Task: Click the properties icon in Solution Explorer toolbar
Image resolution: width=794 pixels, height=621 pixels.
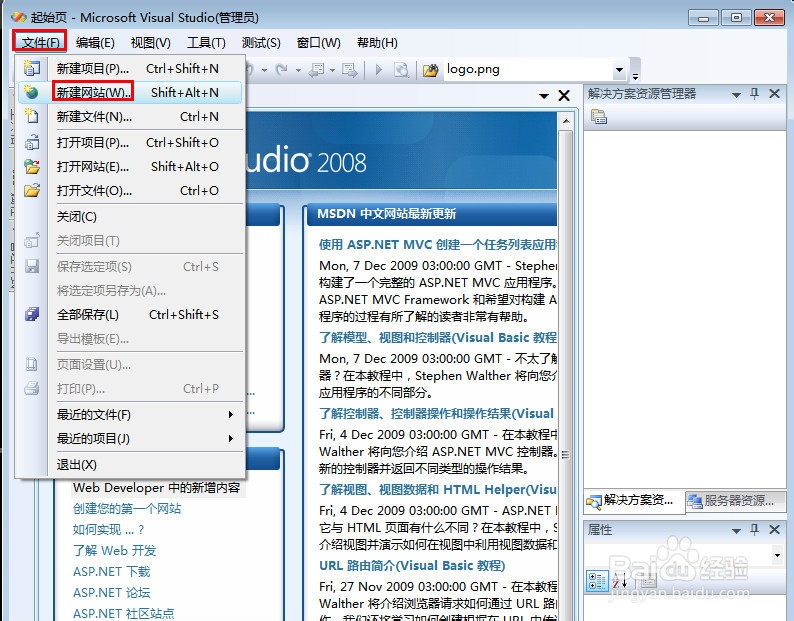Action: tap(599, 117)
